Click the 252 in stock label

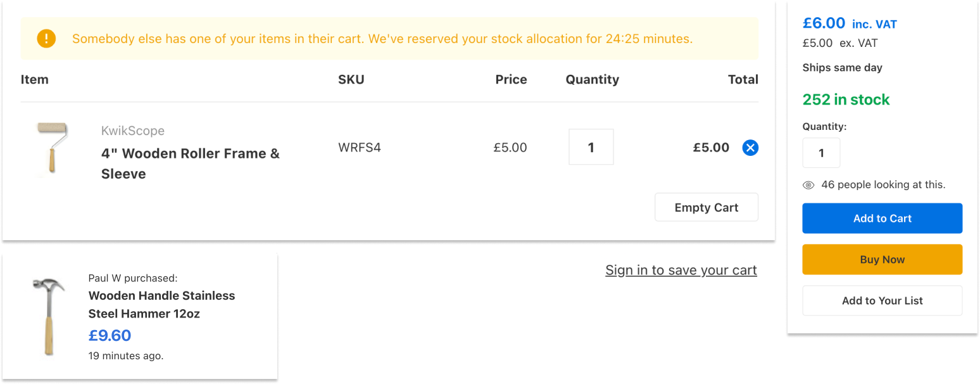point(846,99)
